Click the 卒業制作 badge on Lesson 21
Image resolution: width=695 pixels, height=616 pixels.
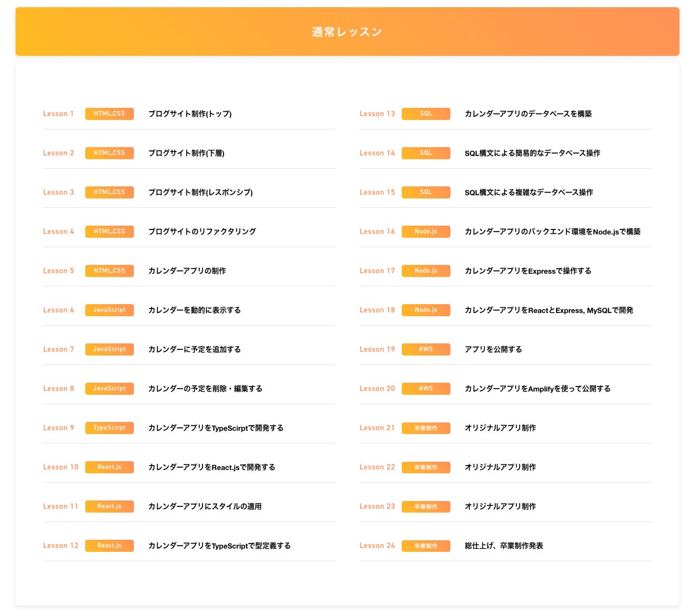(x=426, y=428)
